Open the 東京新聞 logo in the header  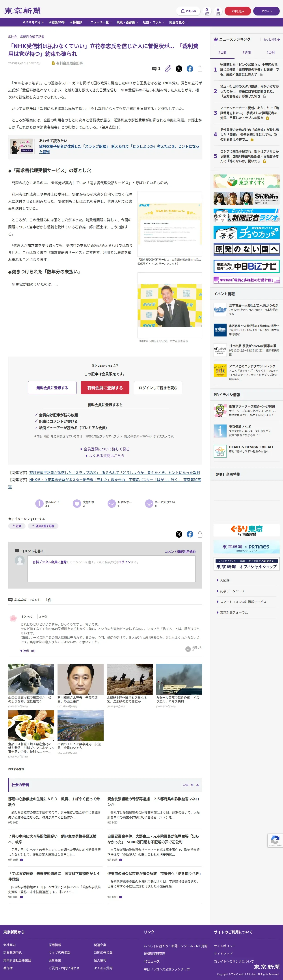pos(22,11)
